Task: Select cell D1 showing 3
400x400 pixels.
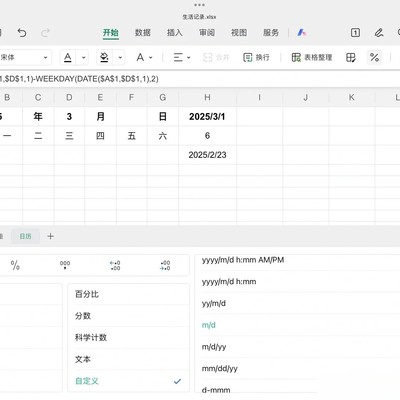Action: tap(69, 116)
